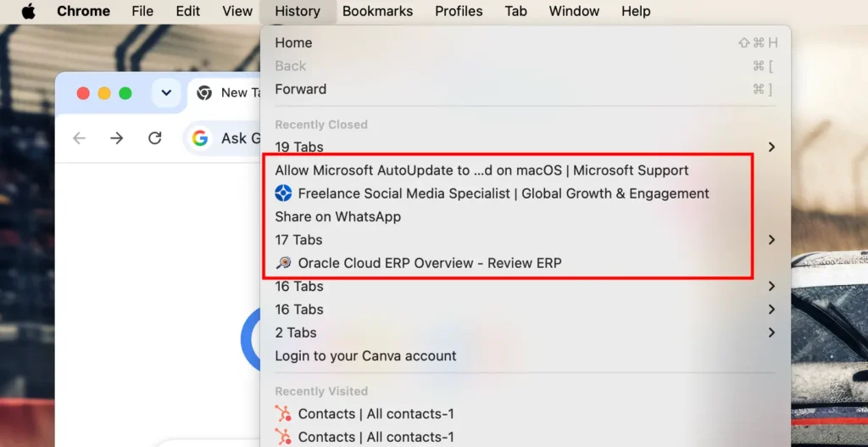Select Forward in History menu
868x447 pixels.
pyautogui.click(x=526, y=89)
